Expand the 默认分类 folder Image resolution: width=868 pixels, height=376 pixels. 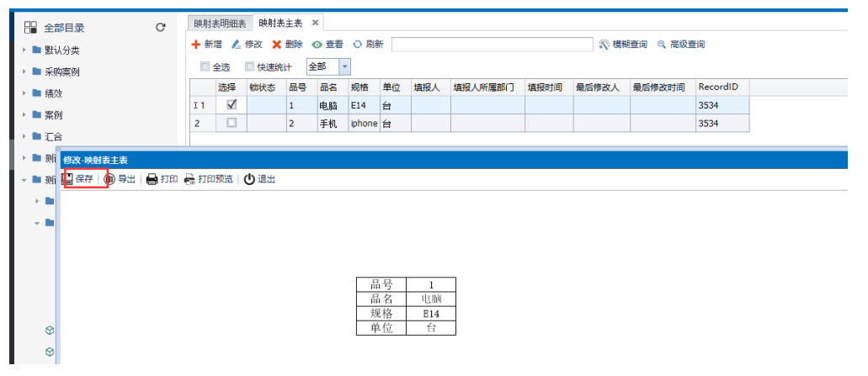click(24, 50)
